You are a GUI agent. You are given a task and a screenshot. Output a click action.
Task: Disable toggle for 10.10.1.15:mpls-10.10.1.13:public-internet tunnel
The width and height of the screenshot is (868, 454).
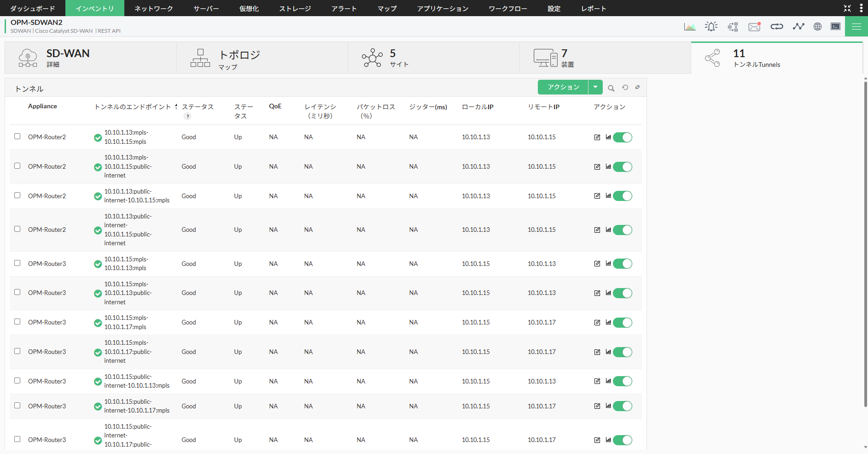pos(623,293)
